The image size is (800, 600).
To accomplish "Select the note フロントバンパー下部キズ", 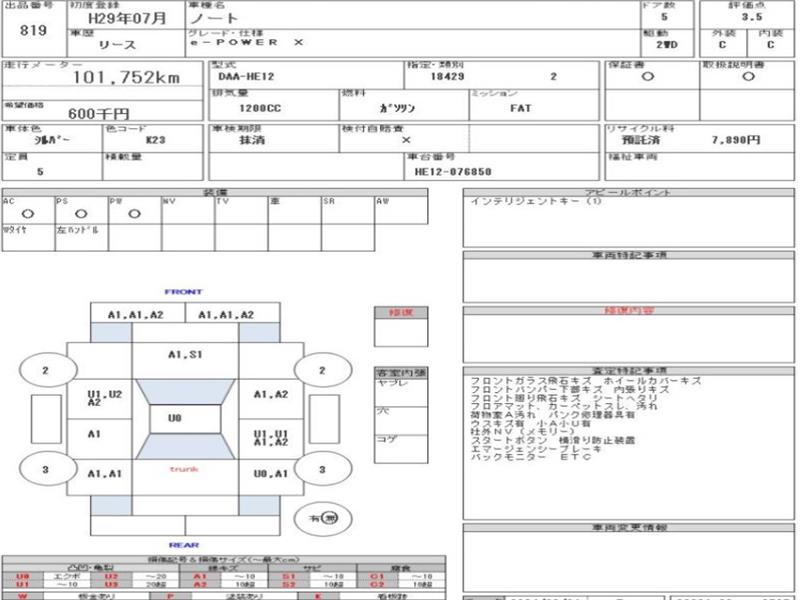I will (x=536, y=390).
